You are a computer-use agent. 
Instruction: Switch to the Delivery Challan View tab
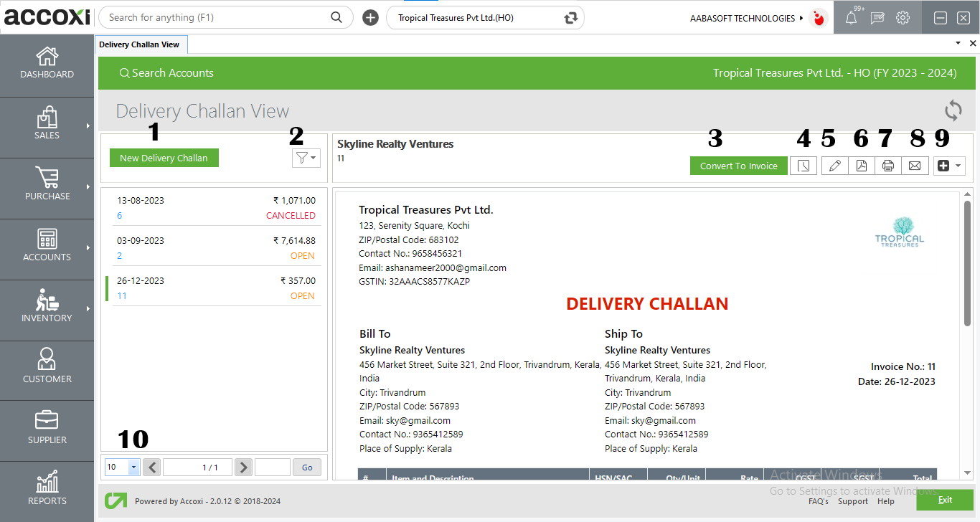141,44
